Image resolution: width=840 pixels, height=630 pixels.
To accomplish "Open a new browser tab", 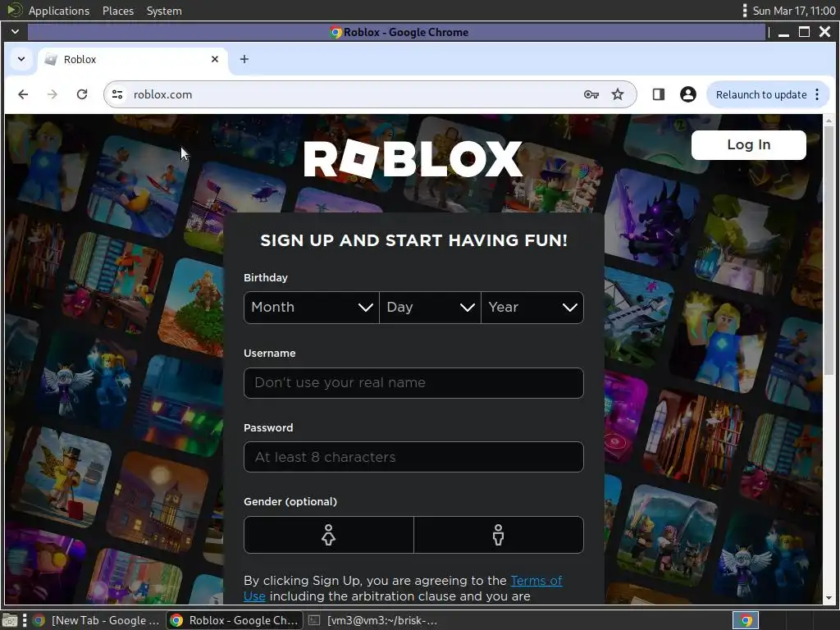I will [244, 59].
